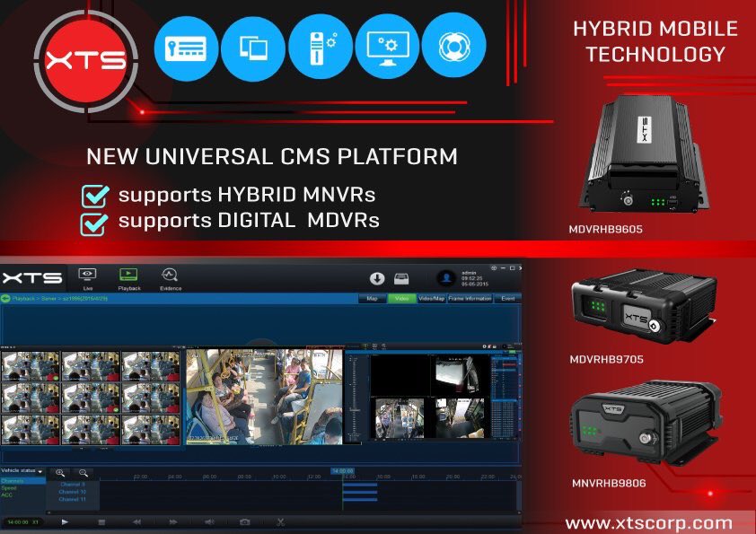Screen dimensions: 756x534
Task: Click the lifebuoy support icon in banner
Action: (454, 45)
